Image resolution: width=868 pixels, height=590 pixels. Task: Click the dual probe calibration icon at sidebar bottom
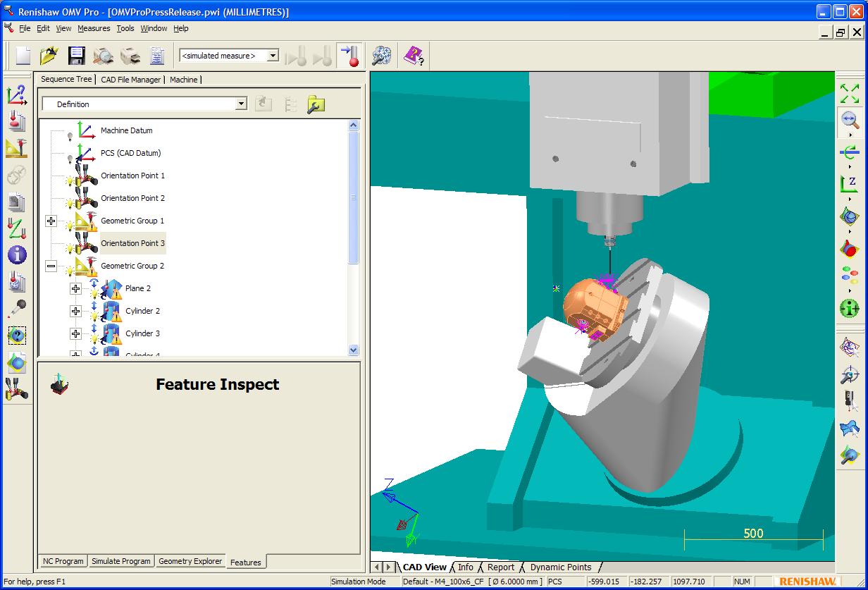pyautogui.click(x=16, y=389)
